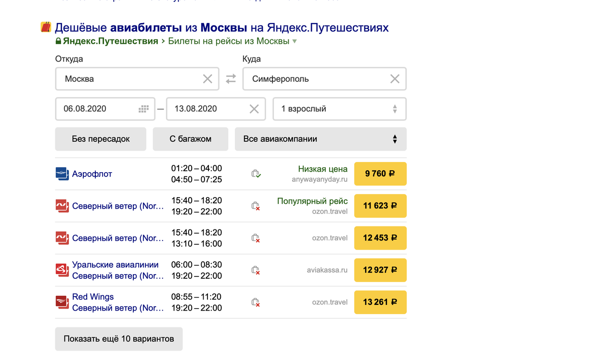The height and width of the screenshot is (364, 616).
Task: Click the 13:10 – 16:00 flight time
Action: (x=196, y=244)
